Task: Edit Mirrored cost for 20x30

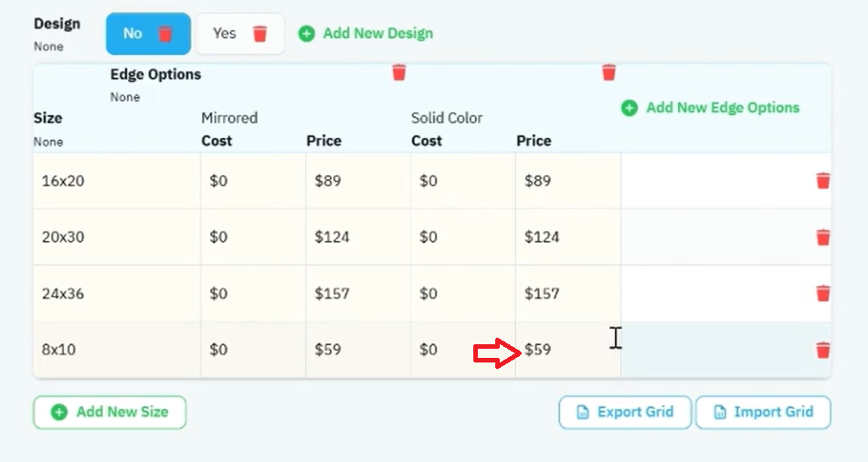Action: tap(253, 236)
